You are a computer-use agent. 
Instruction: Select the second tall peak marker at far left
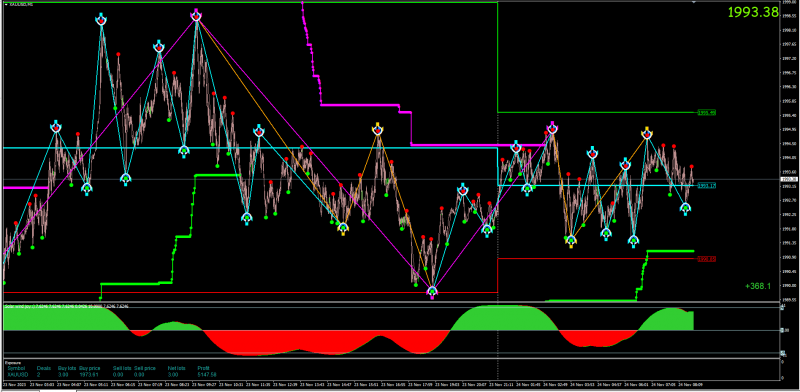pos(102,20)
